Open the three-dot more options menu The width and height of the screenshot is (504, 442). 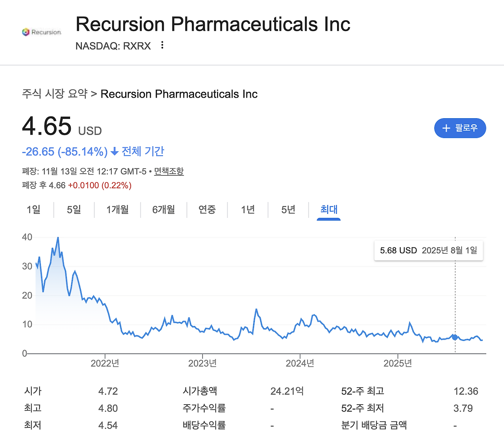[x=162, y=45]
